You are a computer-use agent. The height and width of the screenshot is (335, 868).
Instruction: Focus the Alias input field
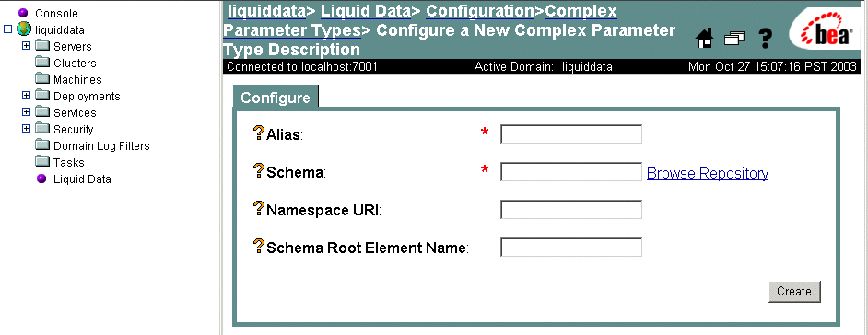point(571,133)
